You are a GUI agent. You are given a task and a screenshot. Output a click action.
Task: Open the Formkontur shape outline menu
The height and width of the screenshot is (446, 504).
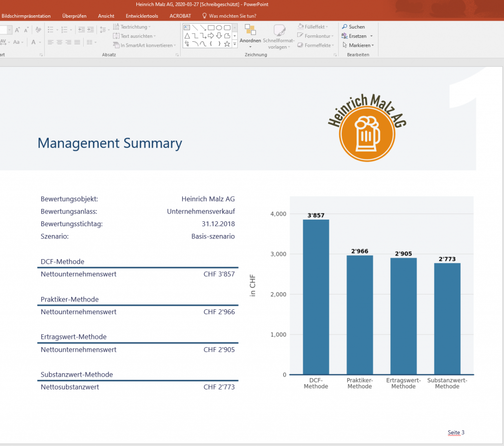[x=315, y=36]
